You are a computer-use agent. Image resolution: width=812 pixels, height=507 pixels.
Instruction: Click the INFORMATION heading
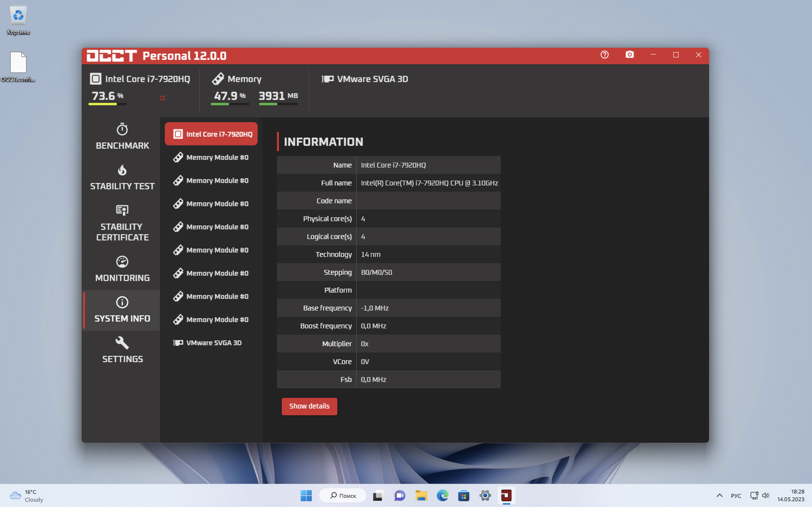324,142
